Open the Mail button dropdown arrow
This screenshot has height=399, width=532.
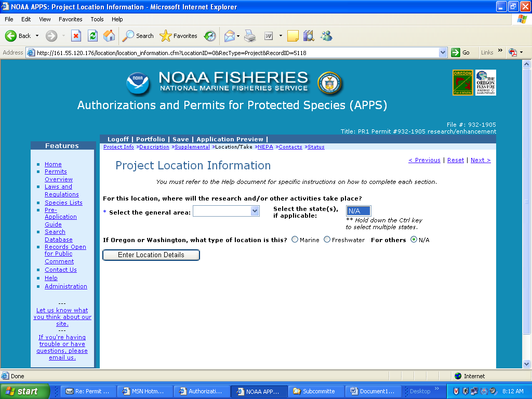[238, 36]
